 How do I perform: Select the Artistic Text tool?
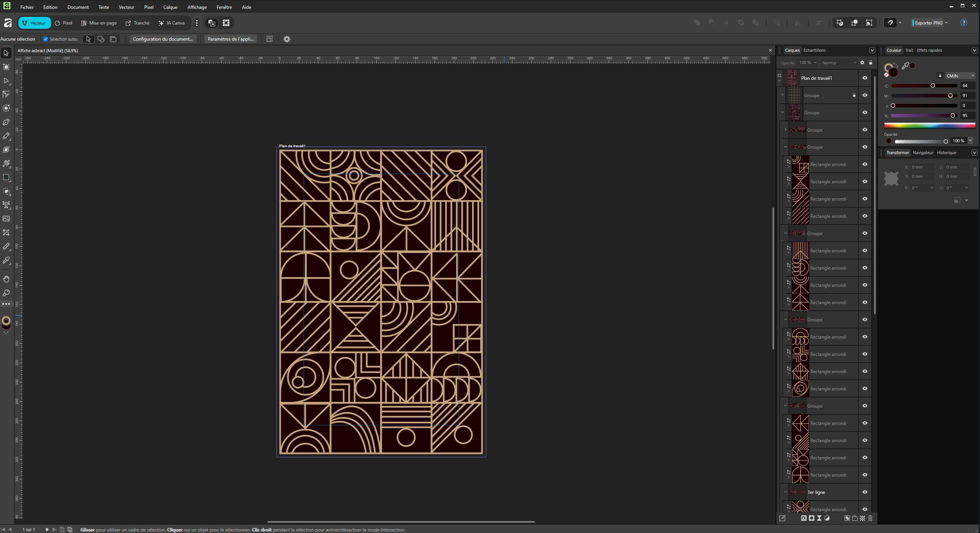pyautogui.click(x=6, y=205)
